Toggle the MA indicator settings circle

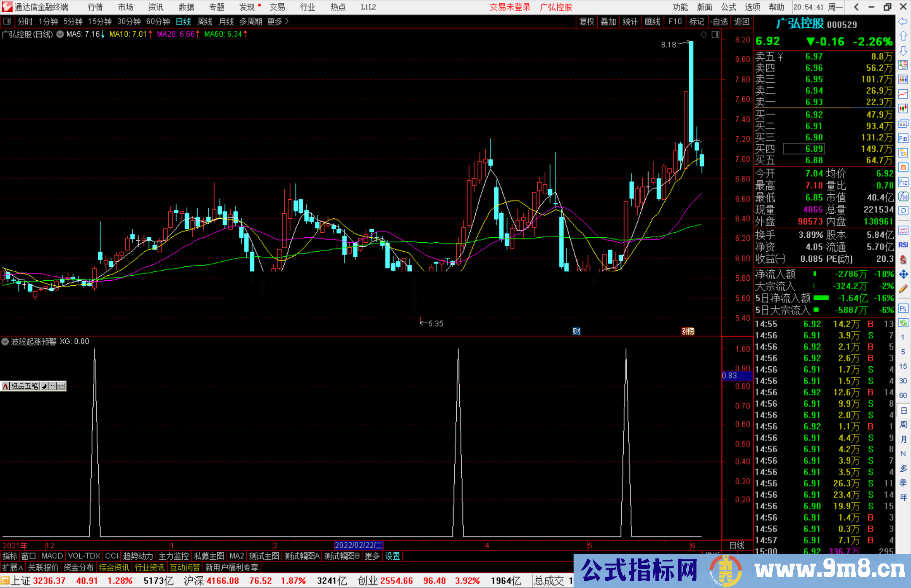(x=60, y=34)
